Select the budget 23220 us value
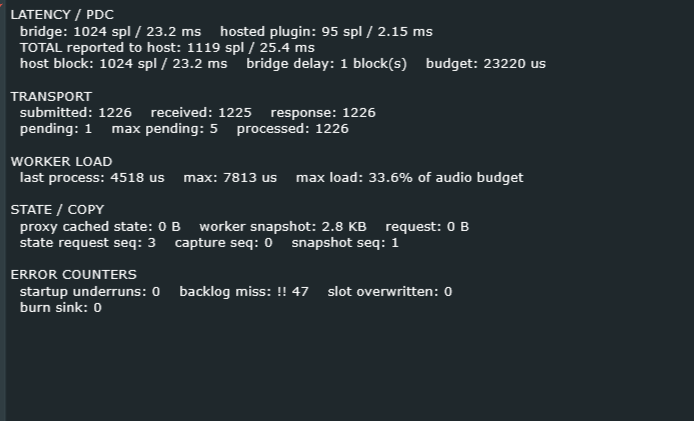 tap(486, 64)
